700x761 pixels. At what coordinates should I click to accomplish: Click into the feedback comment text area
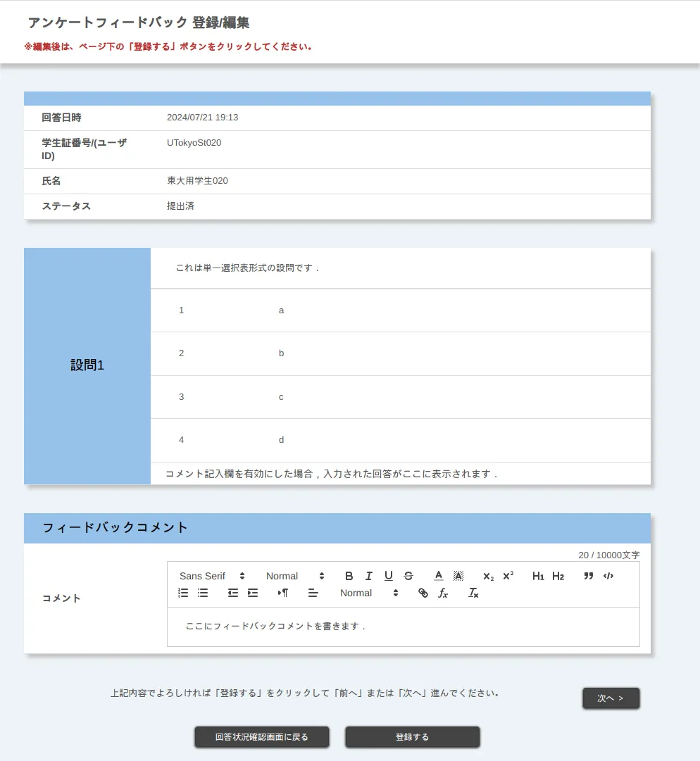[403, 627]
